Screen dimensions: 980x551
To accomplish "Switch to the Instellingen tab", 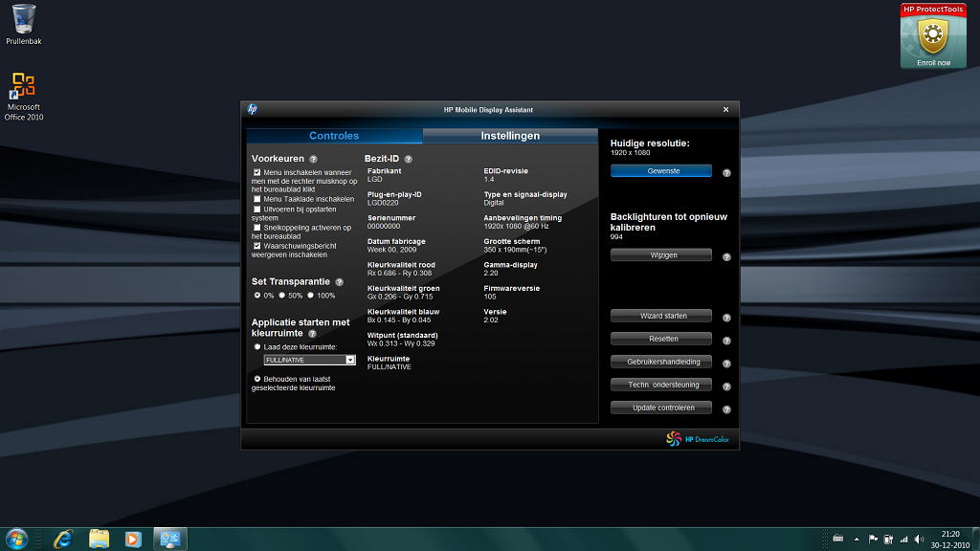I will pyautogui.click(x=510, y=136).
